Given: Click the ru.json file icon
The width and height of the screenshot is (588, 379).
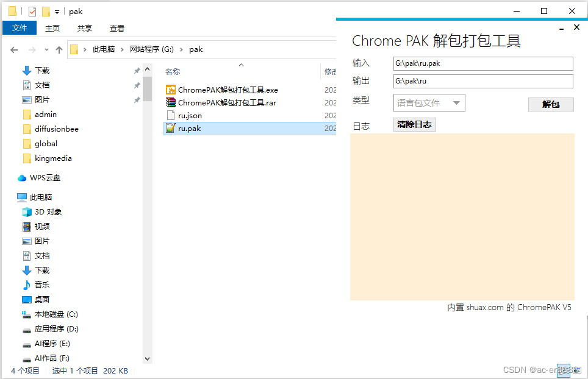Looking at the screenshot, I should (171, 115).
